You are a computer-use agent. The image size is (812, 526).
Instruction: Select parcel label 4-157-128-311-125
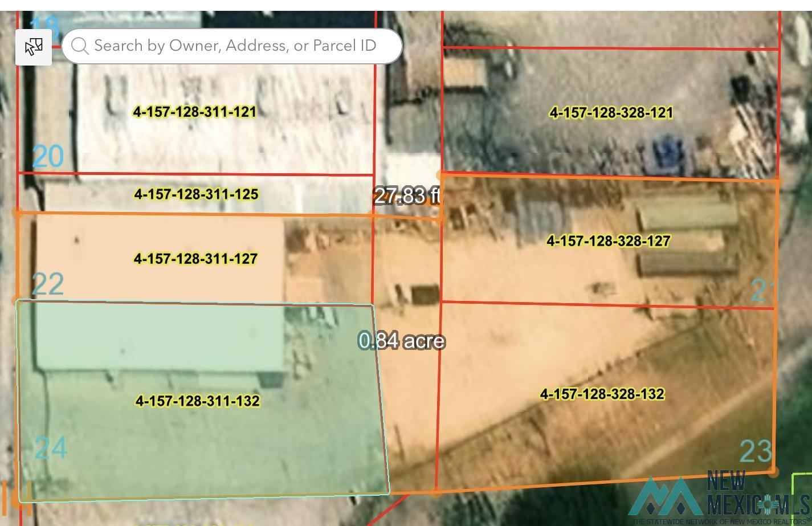(x=196, y=194)
